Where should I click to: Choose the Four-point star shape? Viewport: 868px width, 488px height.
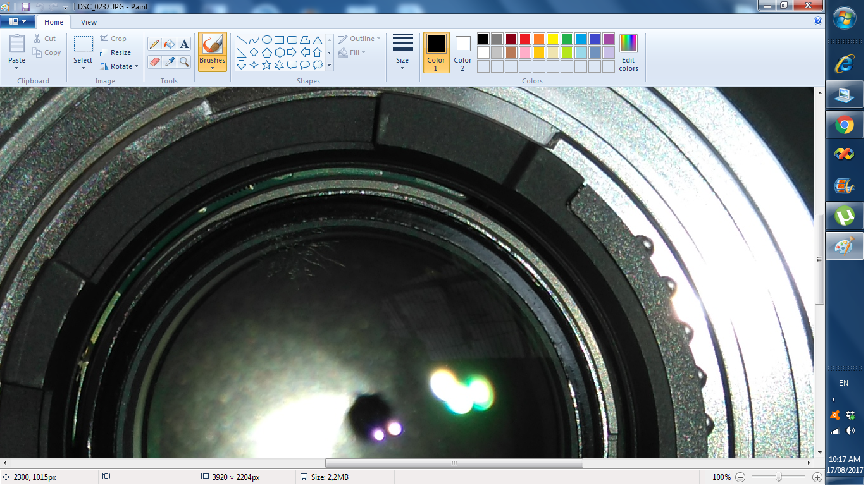[254, 64]
